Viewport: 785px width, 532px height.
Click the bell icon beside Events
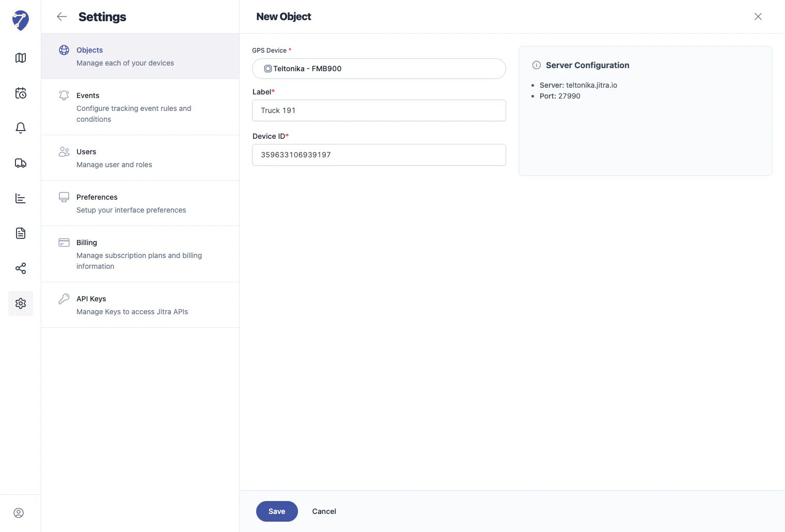click(64, 95)
